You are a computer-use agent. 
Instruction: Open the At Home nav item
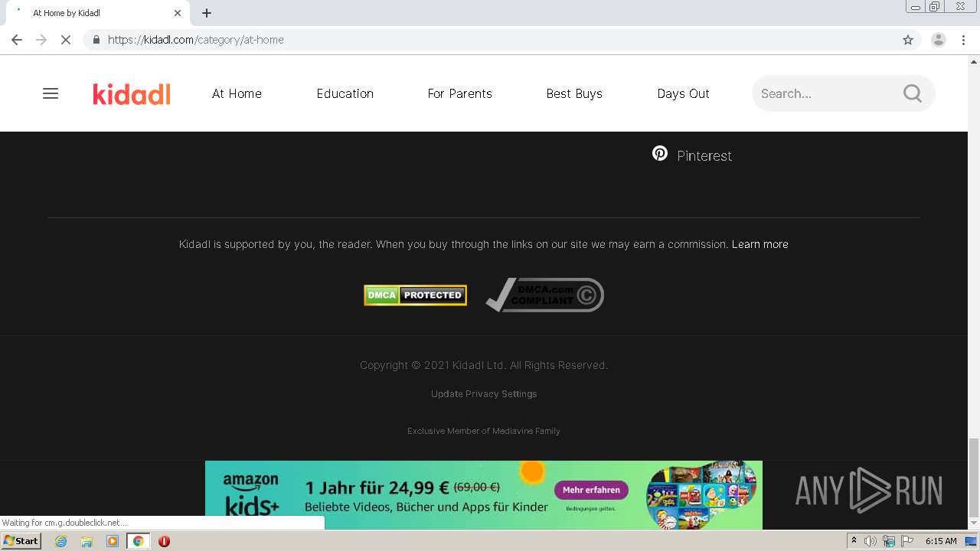pos(237,93)
